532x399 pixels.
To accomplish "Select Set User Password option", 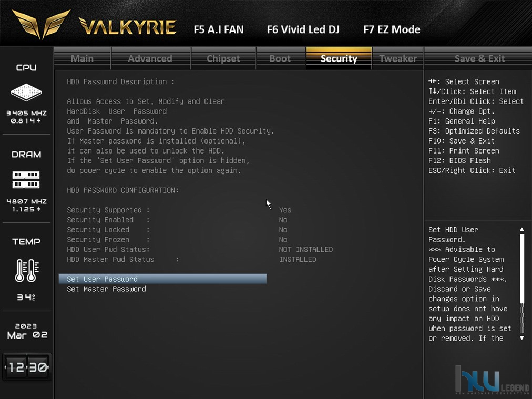I will (162, 279).
